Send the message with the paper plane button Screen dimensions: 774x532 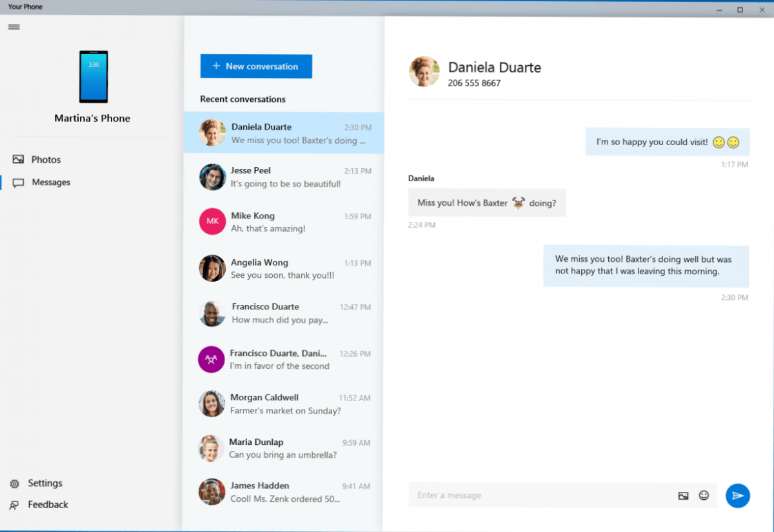(x=738, y=496)
